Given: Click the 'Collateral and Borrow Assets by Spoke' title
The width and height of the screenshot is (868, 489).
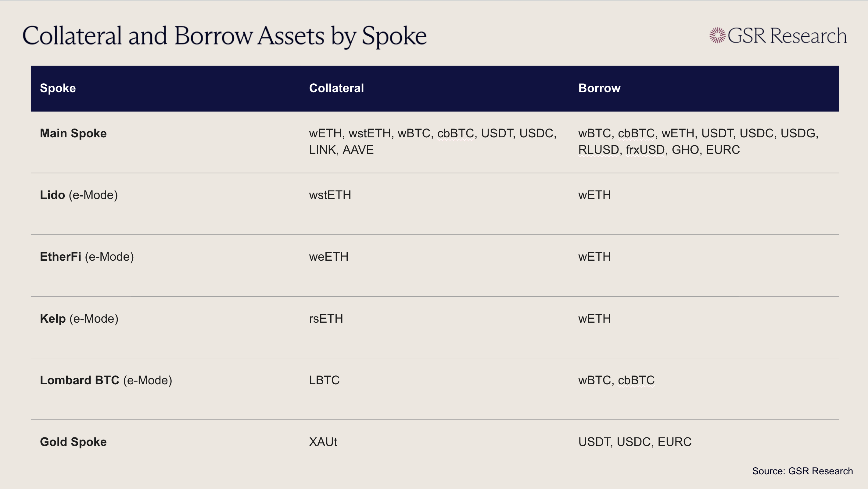Looking at the screenshot, I should tap(224, 36).
